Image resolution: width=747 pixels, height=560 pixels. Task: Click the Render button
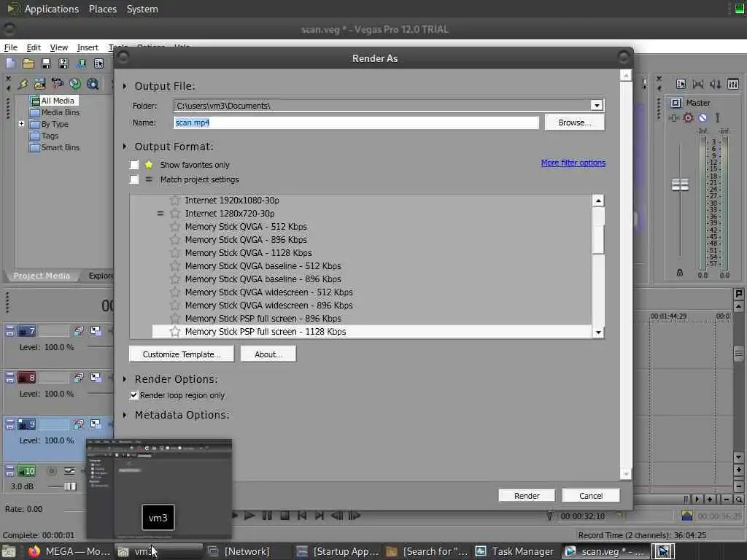(x=527, y=496)
